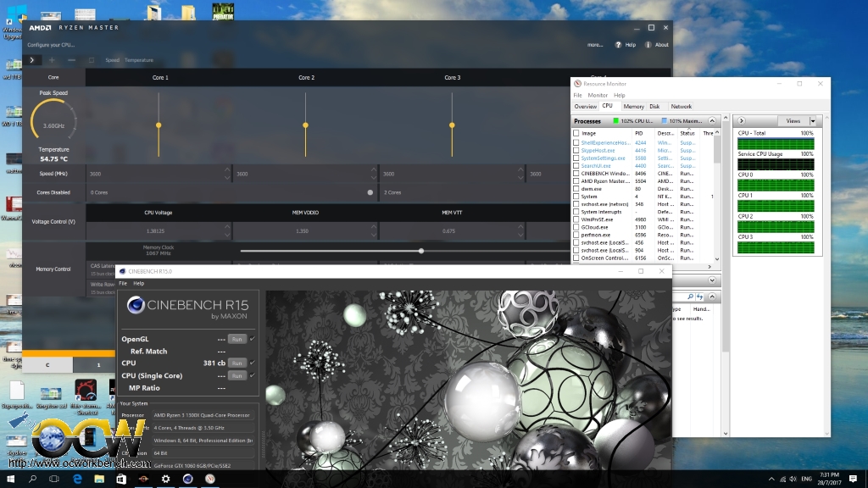Click the volume icon in system tray
868x488 pixels.
(x=793, y=479)
